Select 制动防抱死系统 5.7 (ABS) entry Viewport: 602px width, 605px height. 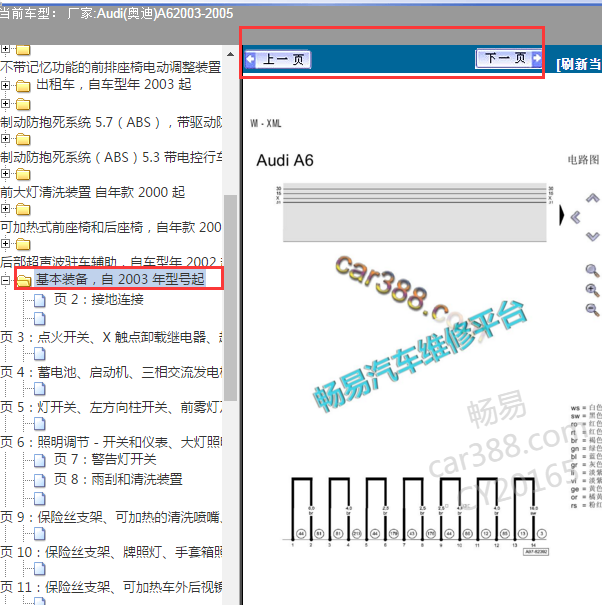pyautogui.click(x=111, y=122)
